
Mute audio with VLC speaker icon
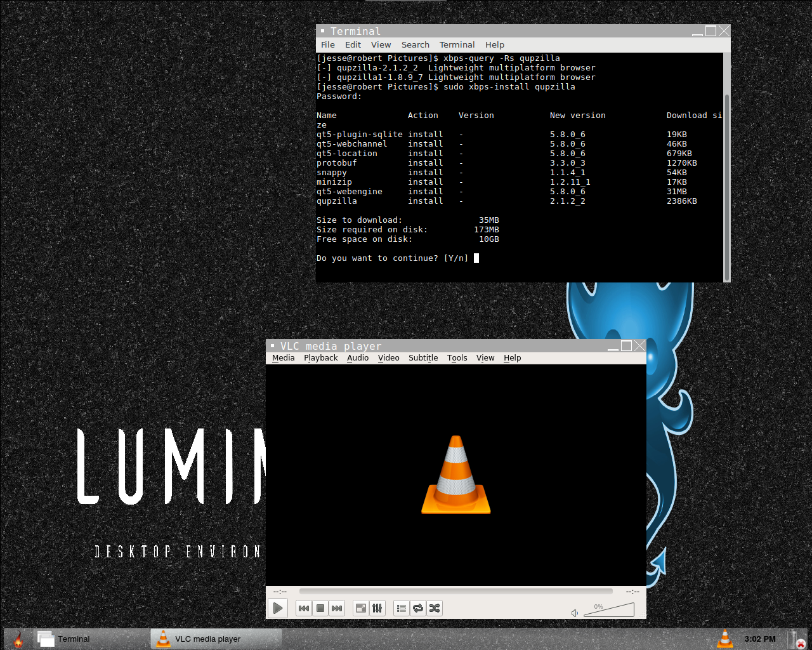point(575,613)
